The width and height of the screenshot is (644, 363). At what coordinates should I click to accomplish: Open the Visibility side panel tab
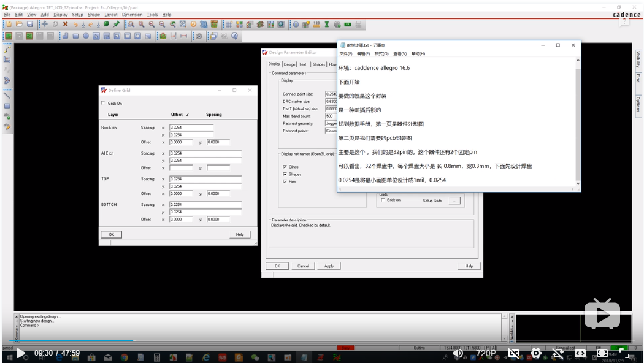coord(638,59)
